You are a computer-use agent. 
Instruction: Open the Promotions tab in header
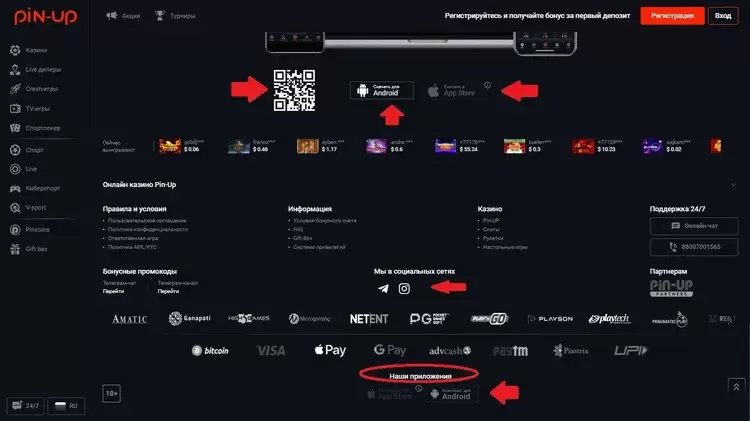[123, 16]
